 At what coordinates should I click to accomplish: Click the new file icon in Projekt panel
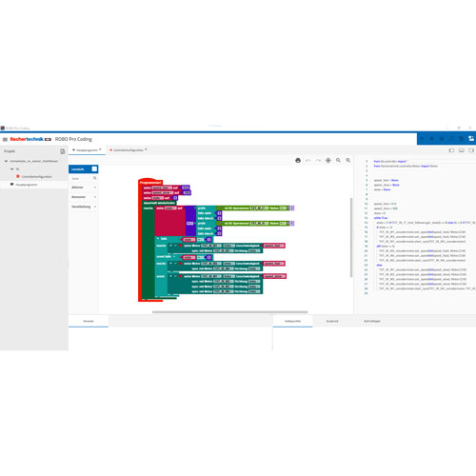[x=63, y=151]
